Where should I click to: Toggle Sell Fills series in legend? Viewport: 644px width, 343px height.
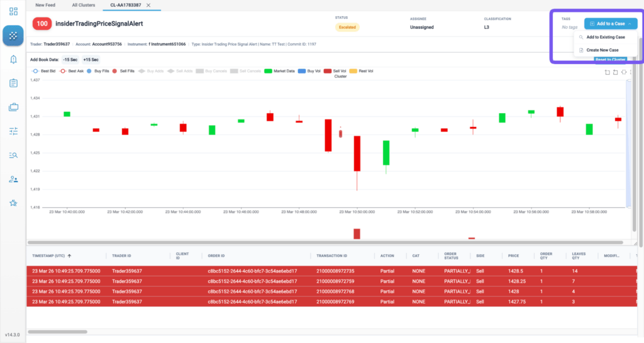(123, 71)
